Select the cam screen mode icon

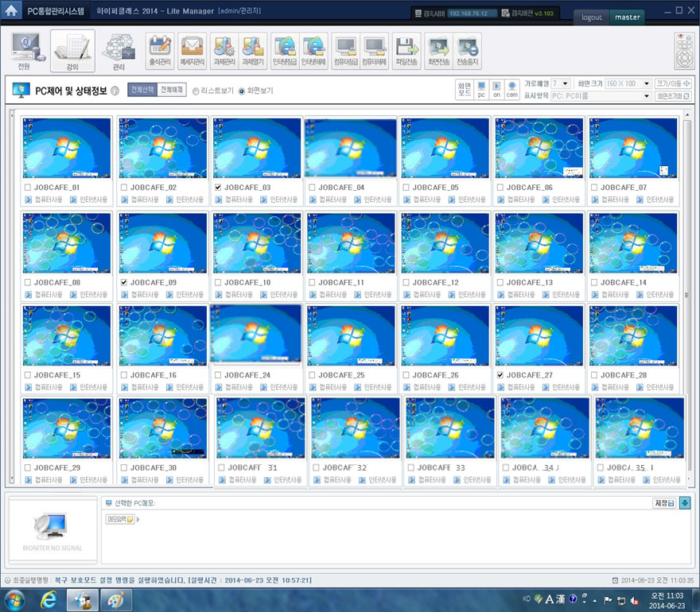point(512,89)
